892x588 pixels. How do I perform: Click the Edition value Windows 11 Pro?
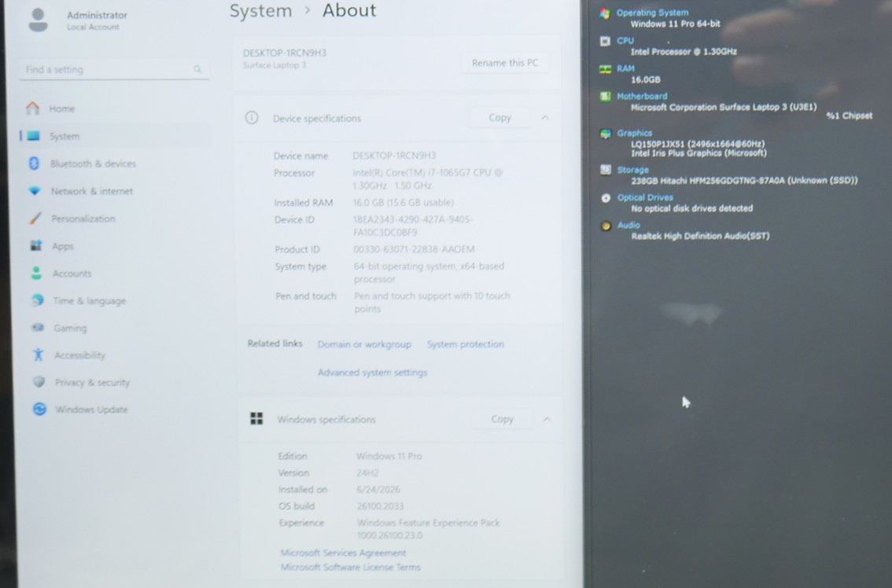coord(389,456)
